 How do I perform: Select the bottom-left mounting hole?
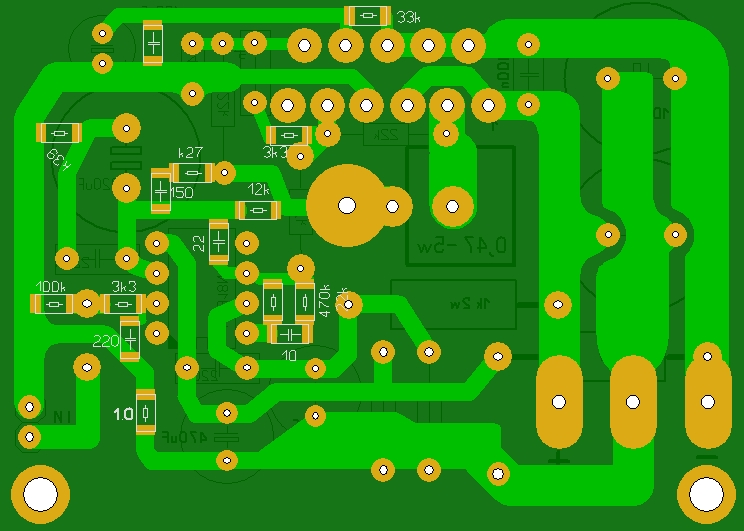pyautogui.click(x=40, y=494)
